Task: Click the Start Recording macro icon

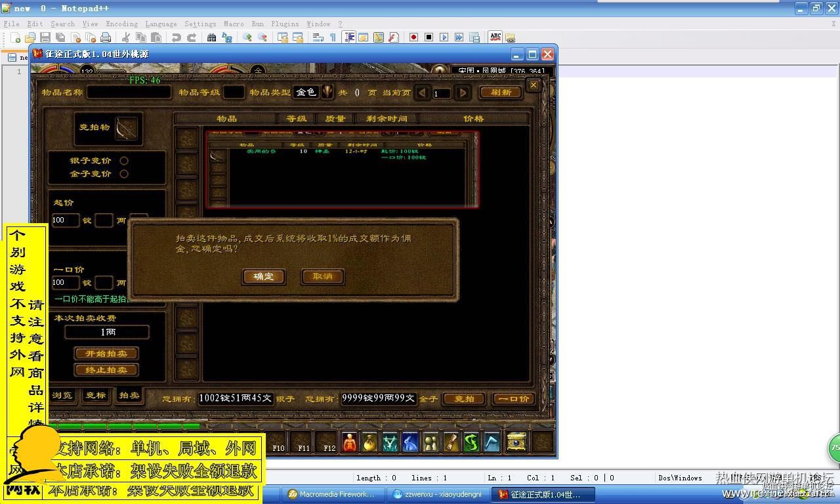Action: [413, 37]
